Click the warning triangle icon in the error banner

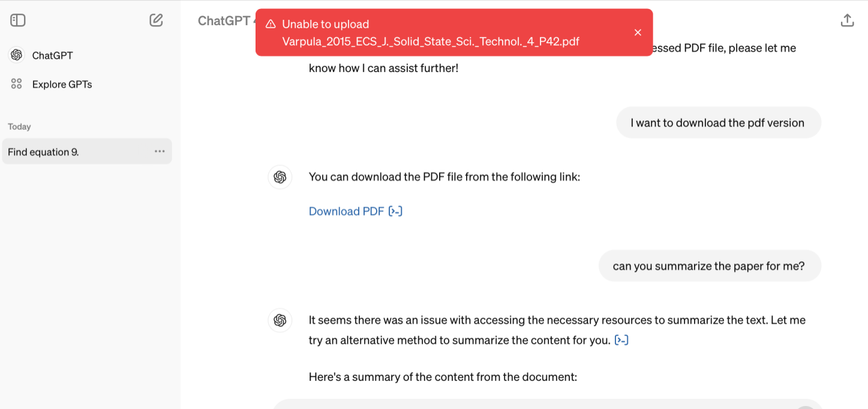click(271, 24)
